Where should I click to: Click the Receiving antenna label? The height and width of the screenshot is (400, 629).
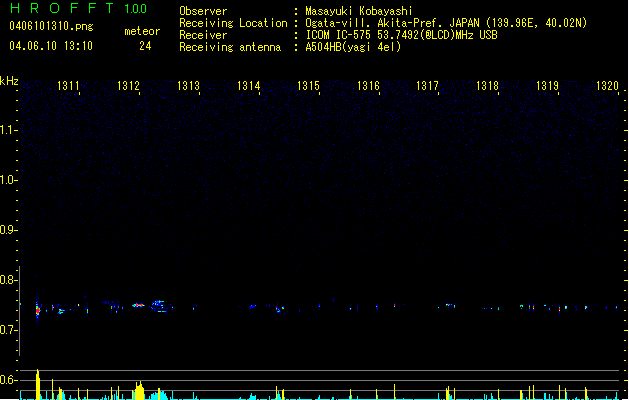[x=230, y=47]
